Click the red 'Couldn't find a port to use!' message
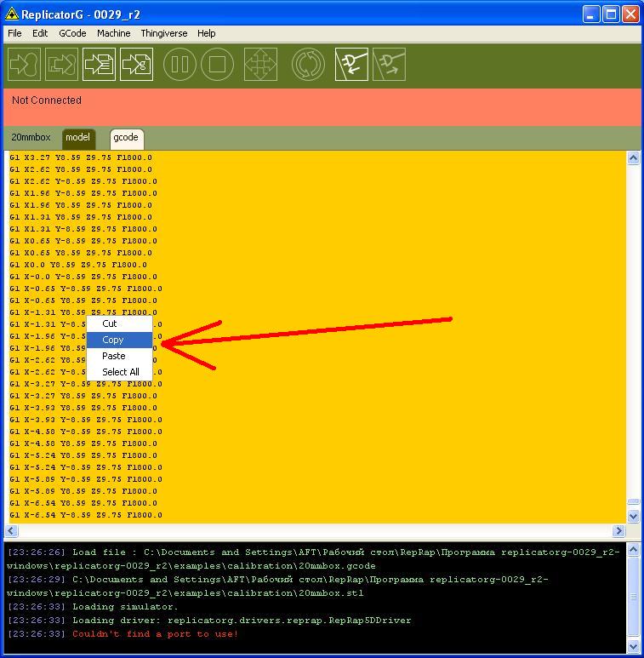Screen dimensions: 644x658 point(155,634)
